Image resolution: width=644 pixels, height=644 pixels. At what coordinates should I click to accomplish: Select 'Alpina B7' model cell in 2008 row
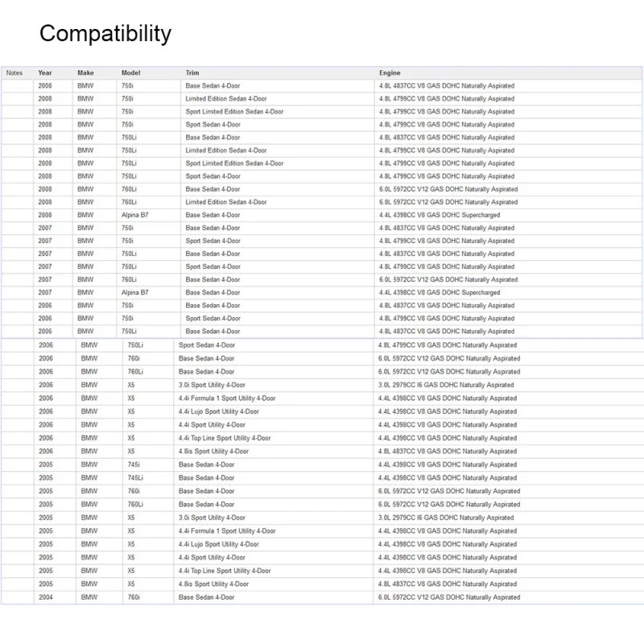[x=134, y=215]
